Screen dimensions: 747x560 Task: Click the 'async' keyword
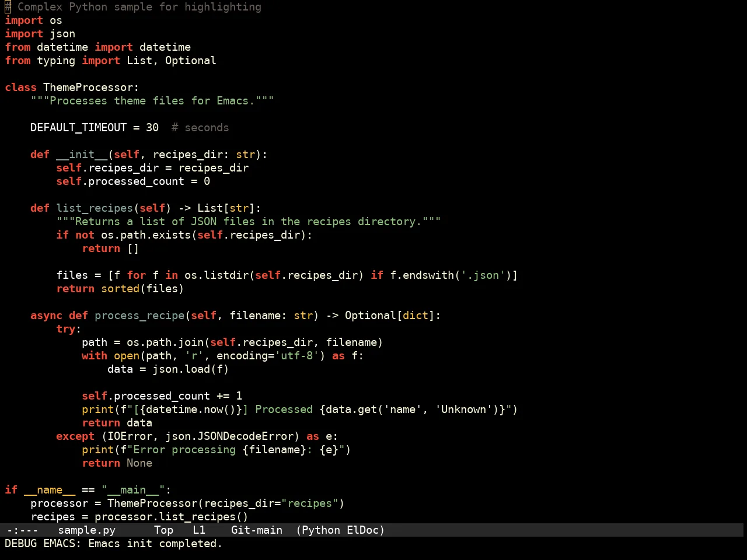(x=47, y=316)
